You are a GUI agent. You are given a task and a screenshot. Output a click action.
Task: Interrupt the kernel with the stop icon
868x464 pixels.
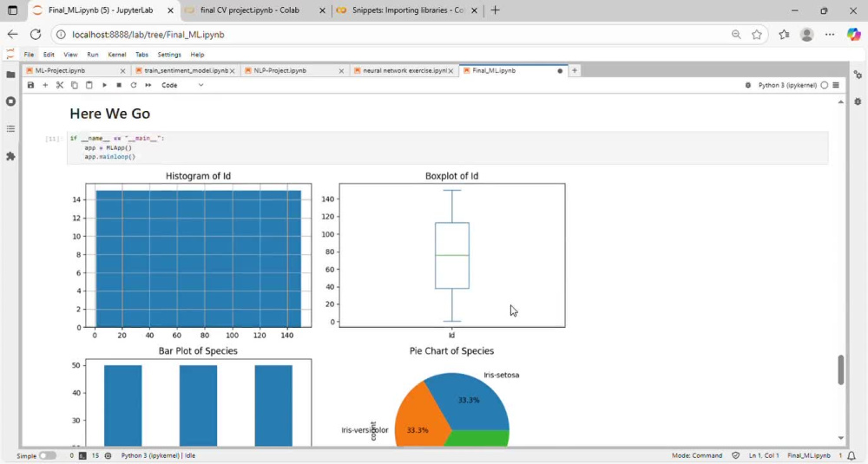point(118,85)
